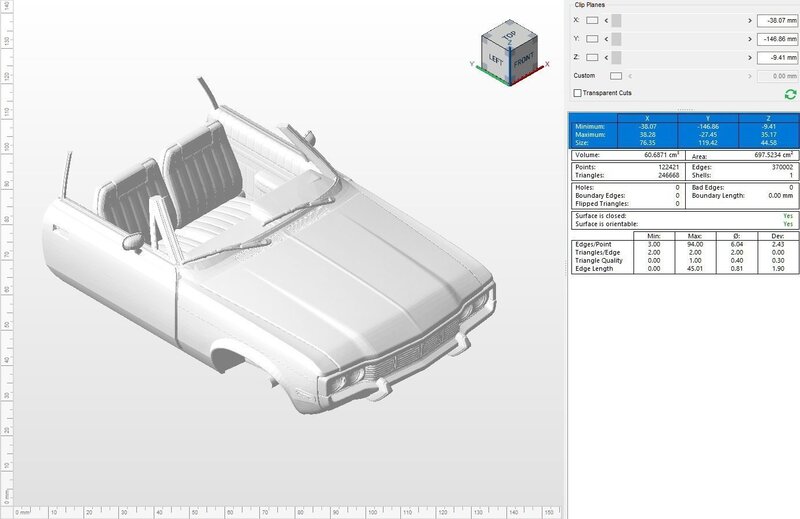Viewport: 800px width, 519px height.
Task: Click the FRONT face of the view cube
Action: (x=524, y=60)
